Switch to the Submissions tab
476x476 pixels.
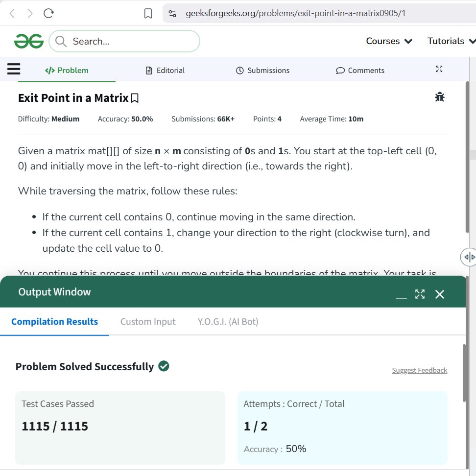[262, 71]
